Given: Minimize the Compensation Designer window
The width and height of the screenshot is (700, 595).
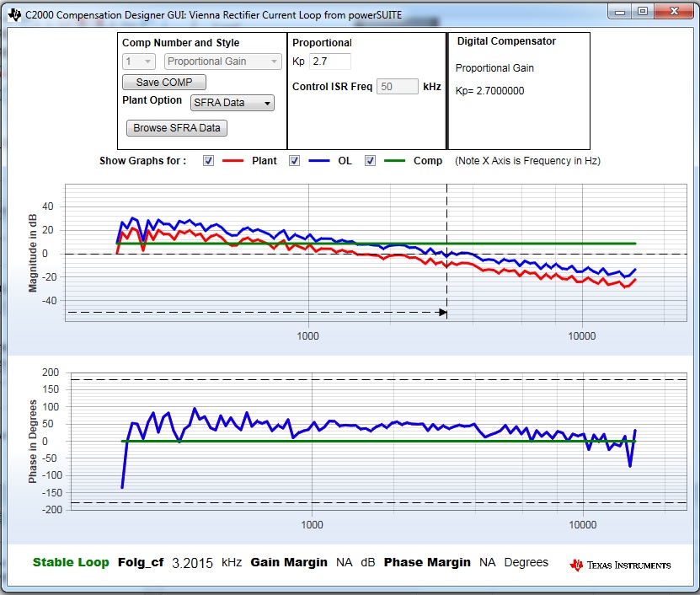Looking at the screenshot, I should click(x=620, y=12).
